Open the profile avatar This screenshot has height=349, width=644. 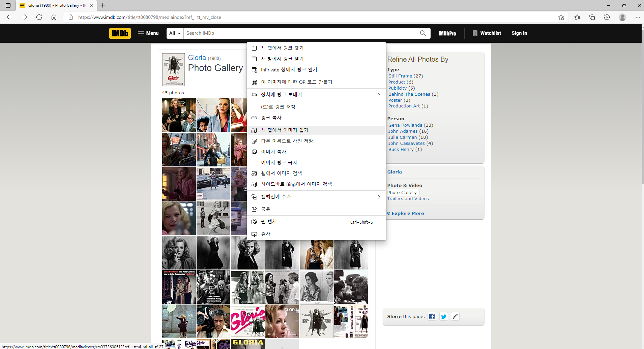click(622, 17)
